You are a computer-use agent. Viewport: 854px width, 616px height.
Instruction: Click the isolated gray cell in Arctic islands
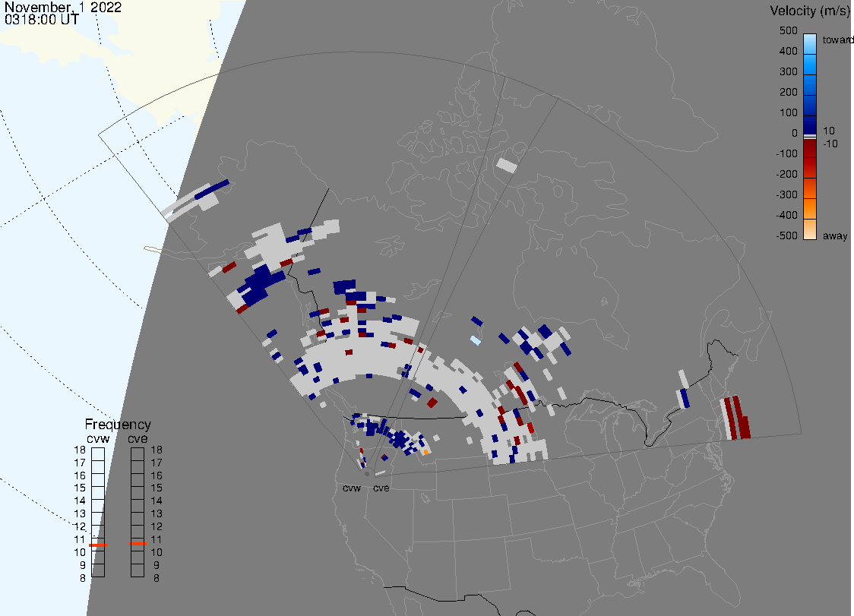507,165
